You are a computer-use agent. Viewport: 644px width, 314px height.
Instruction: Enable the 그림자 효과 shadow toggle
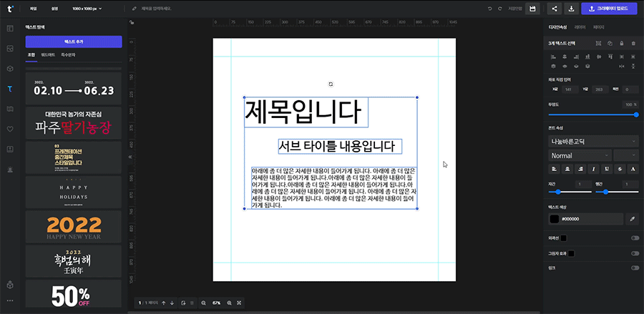click(x=634, y=253)
